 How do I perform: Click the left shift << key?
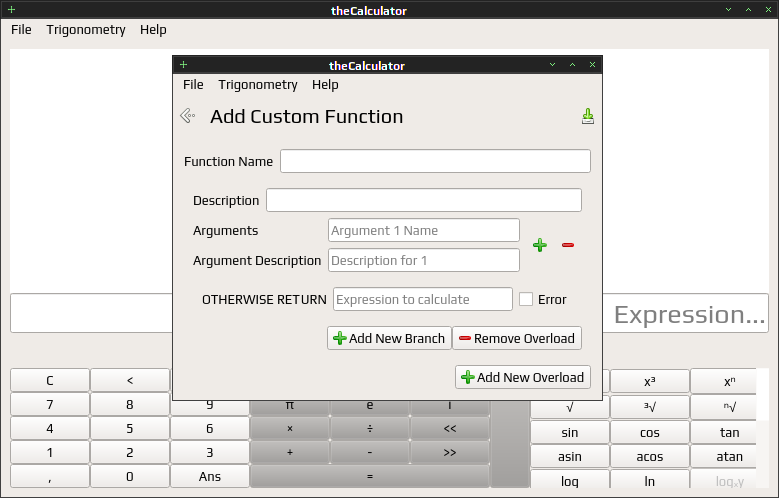tap(450, 428)
